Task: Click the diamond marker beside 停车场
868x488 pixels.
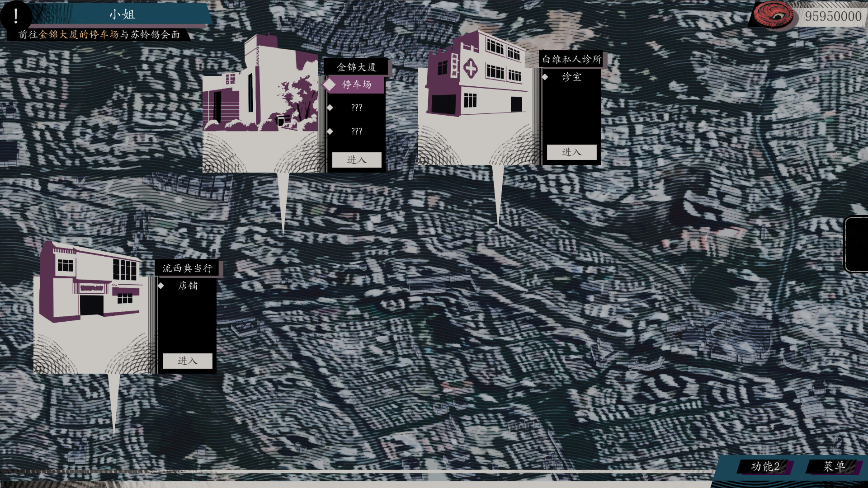Action: coord(329,84)
